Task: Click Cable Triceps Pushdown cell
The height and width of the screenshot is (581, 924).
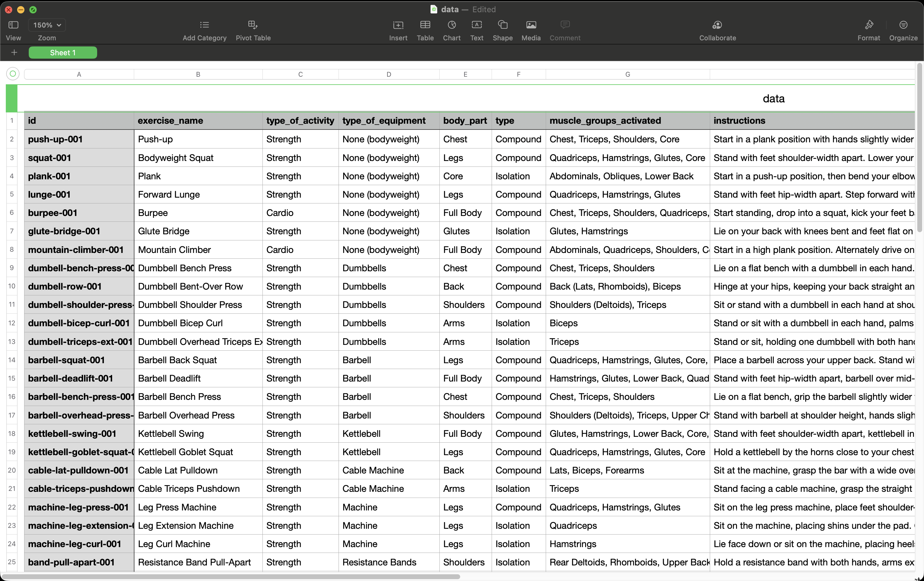Action: pyautogui.click(x=198, y=488)
